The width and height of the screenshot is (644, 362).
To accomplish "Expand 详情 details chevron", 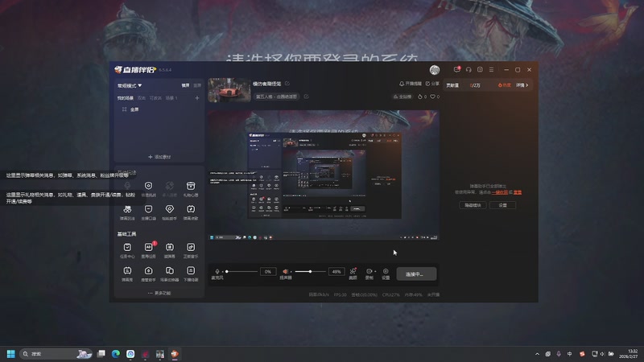I will [x=522, y=85].
